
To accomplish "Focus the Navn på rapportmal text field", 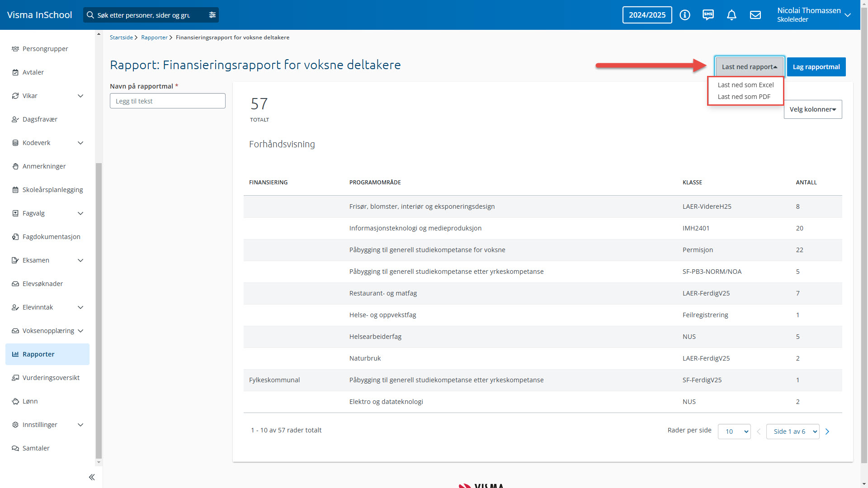I will pyautogui.click(x=168, y=101).
